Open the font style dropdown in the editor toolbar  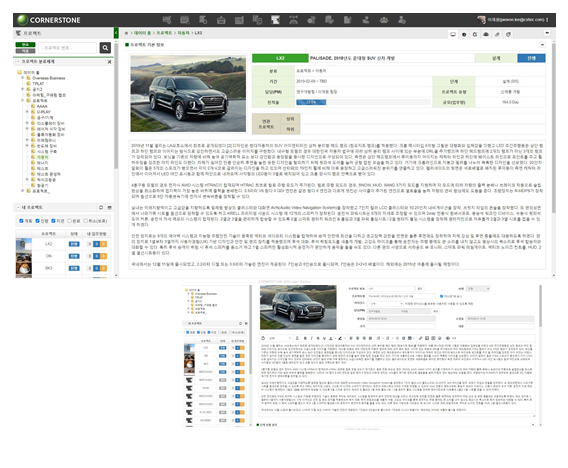pos(280,338)
